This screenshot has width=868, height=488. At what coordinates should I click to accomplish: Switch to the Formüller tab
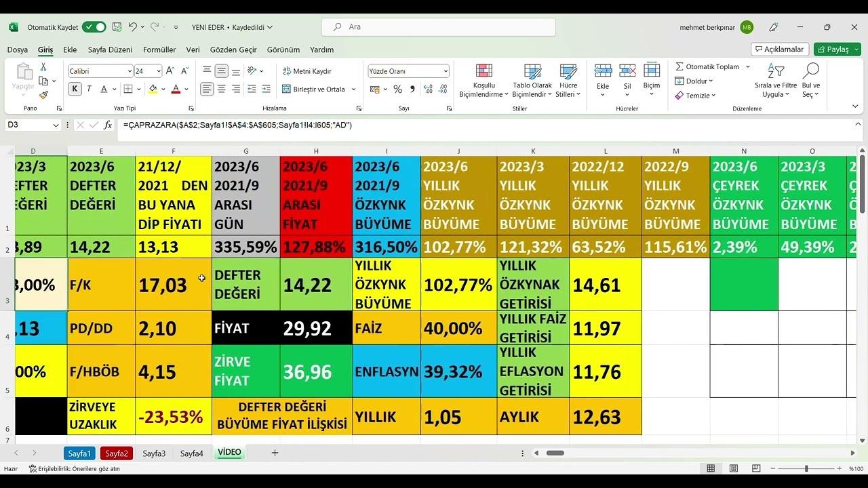click(x=159, y=49)
